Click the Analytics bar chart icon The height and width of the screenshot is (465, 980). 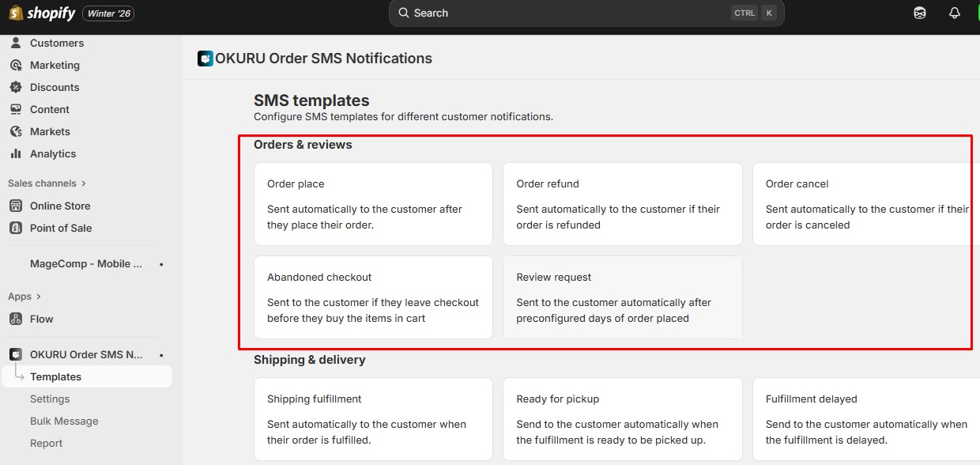coord(16,153)
